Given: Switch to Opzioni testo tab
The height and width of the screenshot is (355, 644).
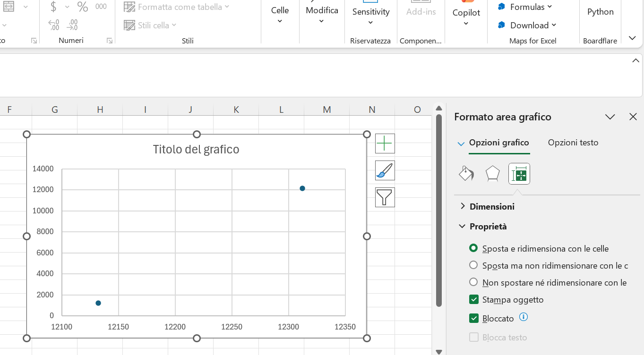Looking at the screenshot, I should point(573,143).
